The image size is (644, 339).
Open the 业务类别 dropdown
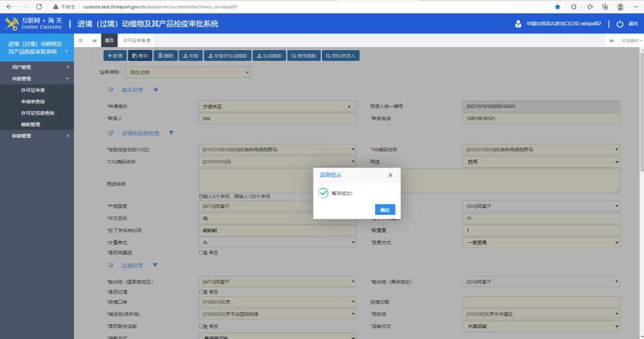click(188, 72)
